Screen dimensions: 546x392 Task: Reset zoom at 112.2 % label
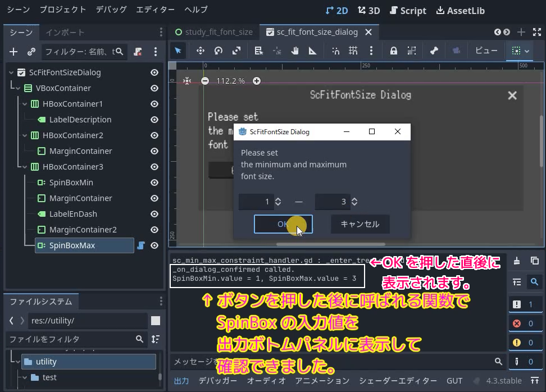230,81
